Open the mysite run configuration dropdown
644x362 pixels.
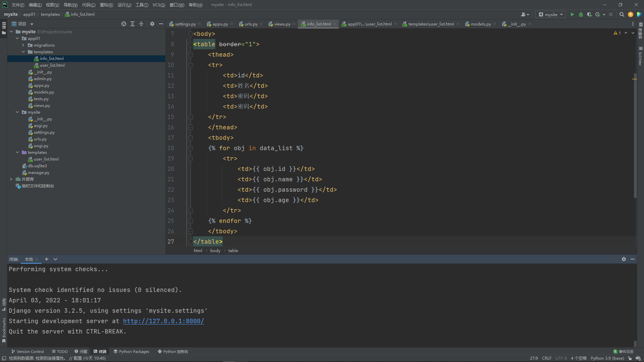[x=551, y=14]
